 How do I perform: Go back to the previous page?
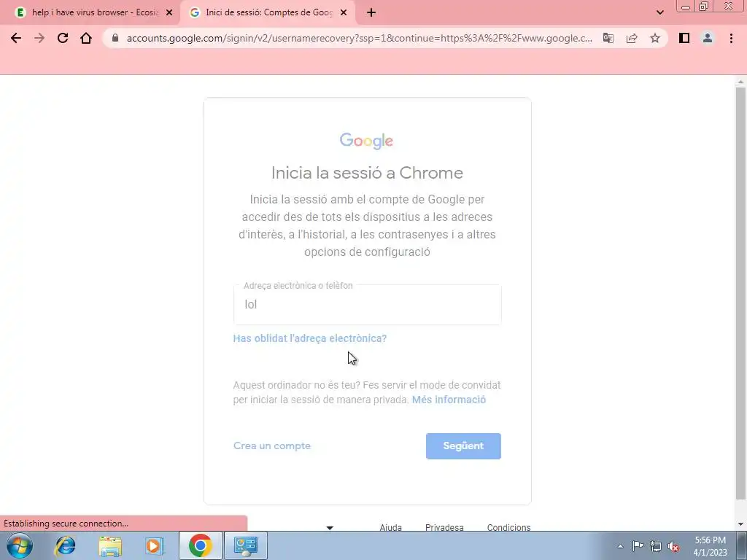click(x=16, y=38)
